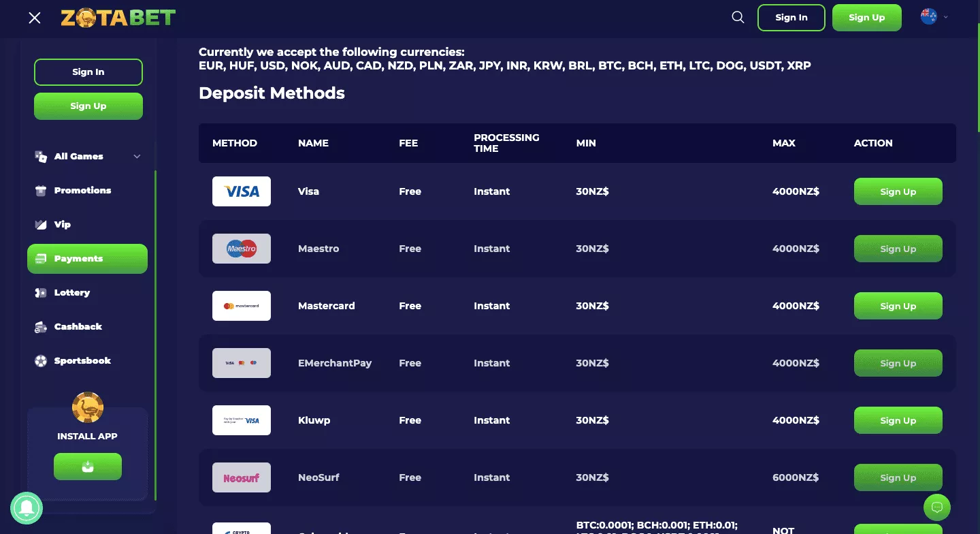This screenshot has width=980, height=534.
Task: Click the Neosurf payment logo
Action: (242, 477)
